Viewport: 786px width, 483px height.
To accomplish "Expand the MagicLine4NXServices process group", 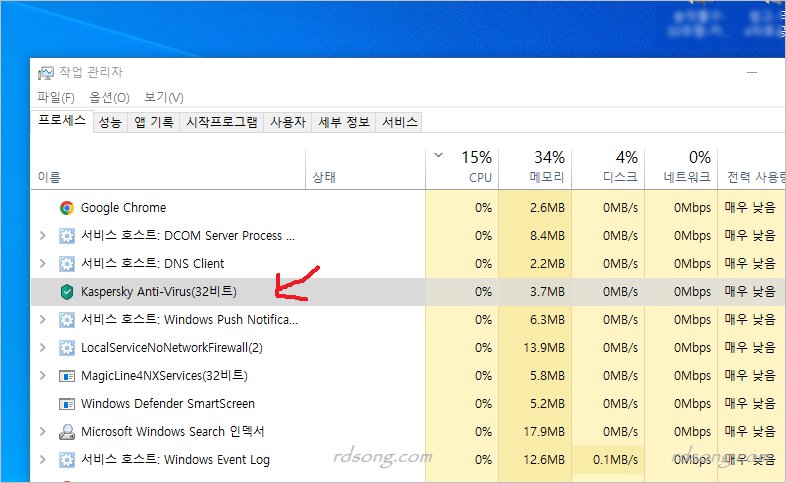I will (42, 376).
